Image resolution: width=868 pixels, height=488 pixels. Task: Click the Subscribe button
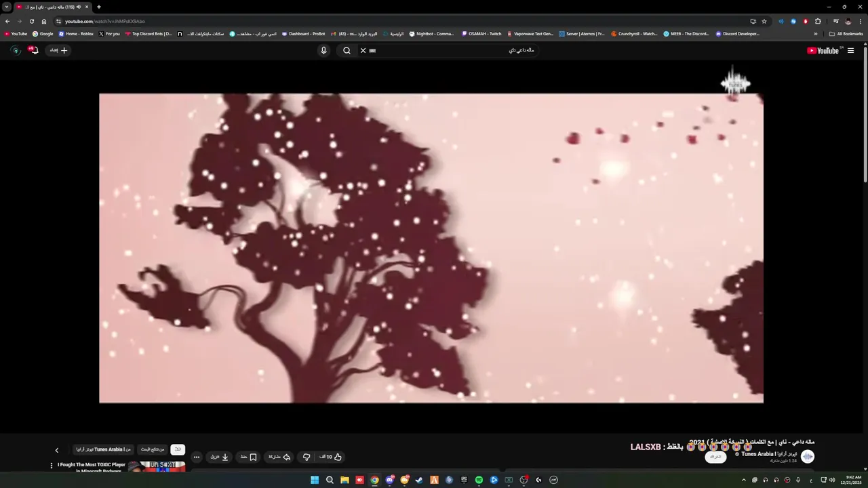[x=716, y=457]
